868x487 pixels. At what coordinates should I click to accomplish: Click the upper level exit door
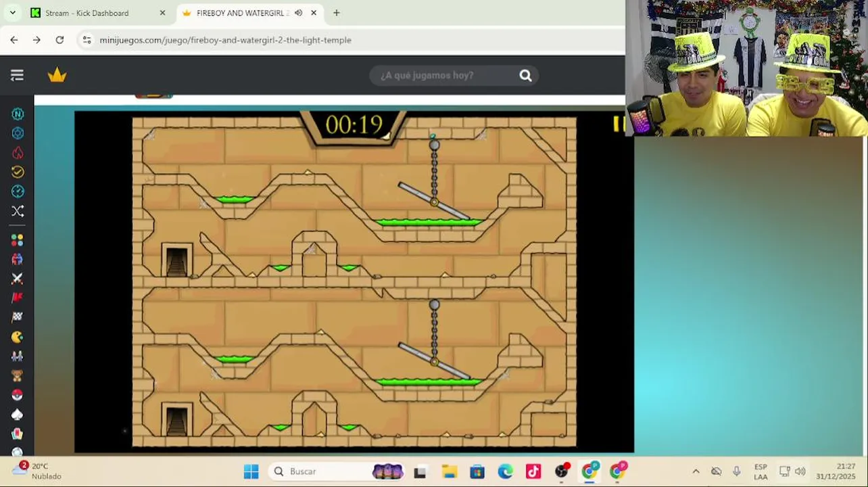(177, 260)
